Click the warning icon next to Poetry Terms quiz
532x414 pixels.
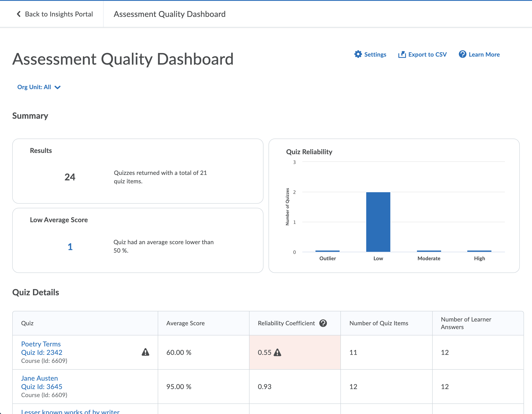tap(145, 352)
